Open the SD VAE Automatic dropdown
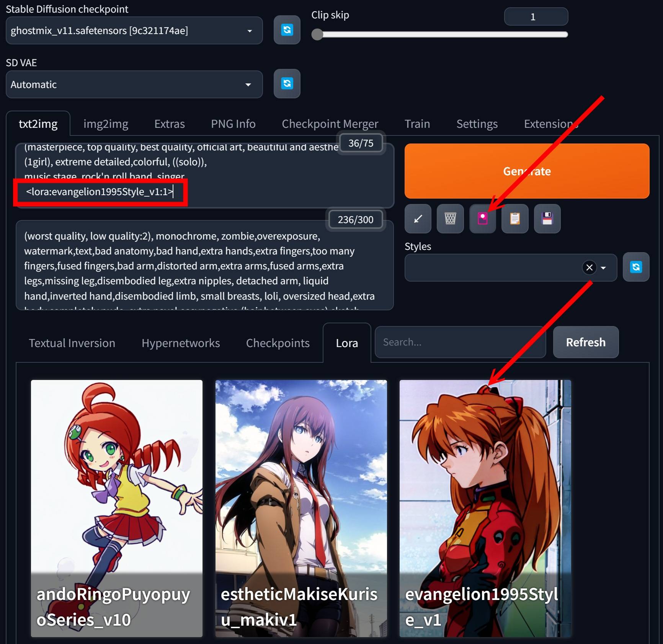 [x=134, y=84]
